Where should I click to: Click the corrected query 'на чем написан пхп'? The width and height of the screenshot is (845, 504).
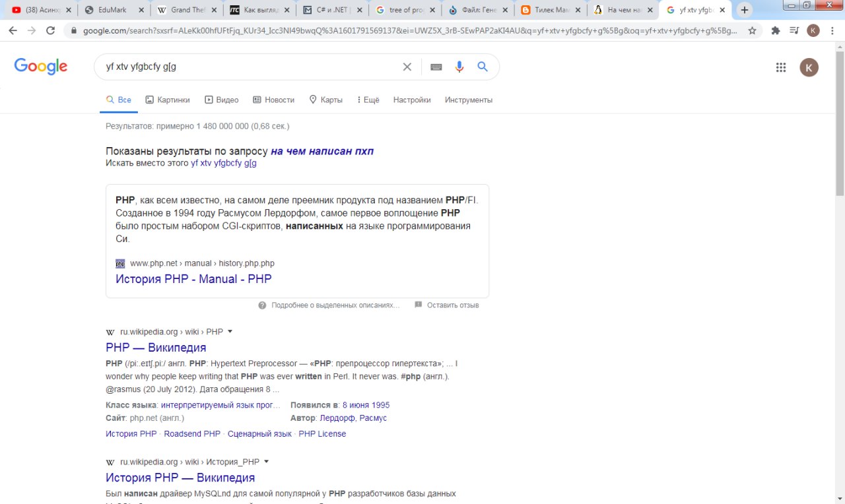[x=322, y=151]
